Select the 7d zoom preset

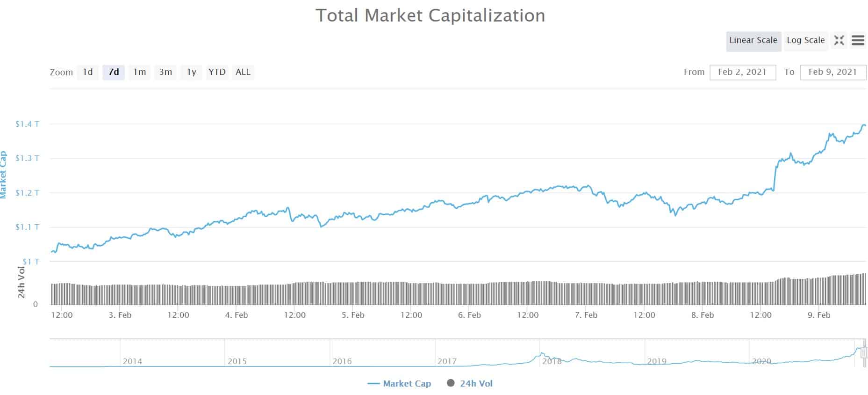tap(113, 72)
